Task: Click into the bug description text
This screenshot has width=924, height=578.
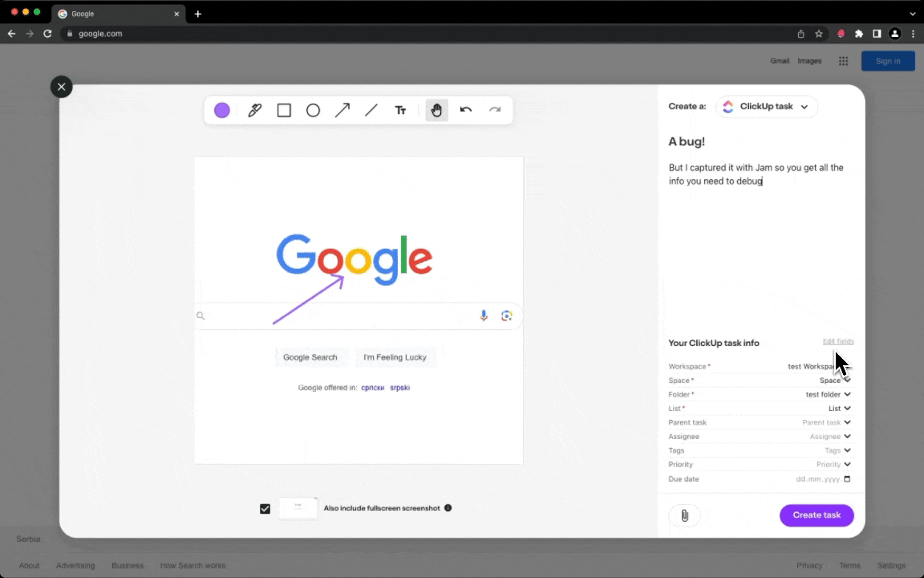Action: 756,174
